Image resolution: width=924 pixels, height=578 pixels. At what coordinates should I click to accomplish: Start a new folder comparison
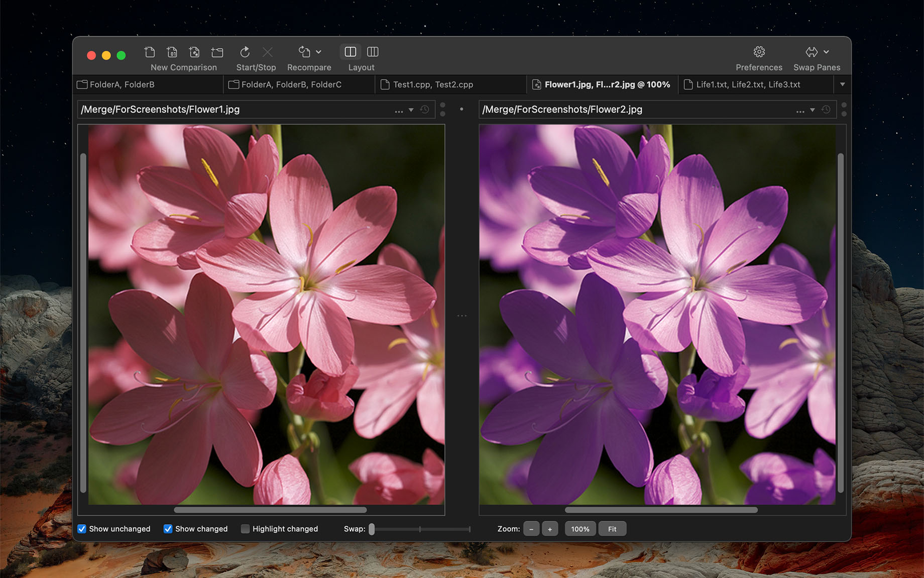216,52
